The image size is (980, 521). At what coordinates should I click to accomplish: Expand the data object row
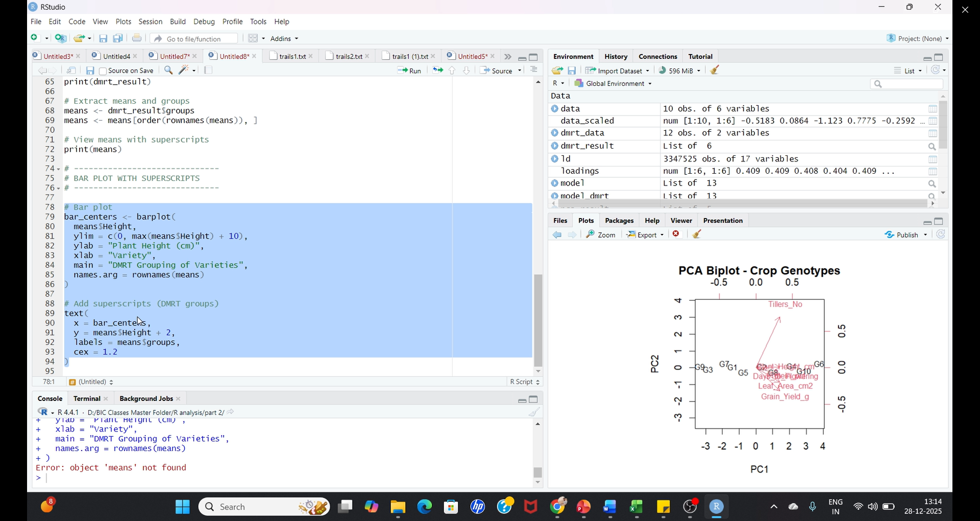pos(554,109)
